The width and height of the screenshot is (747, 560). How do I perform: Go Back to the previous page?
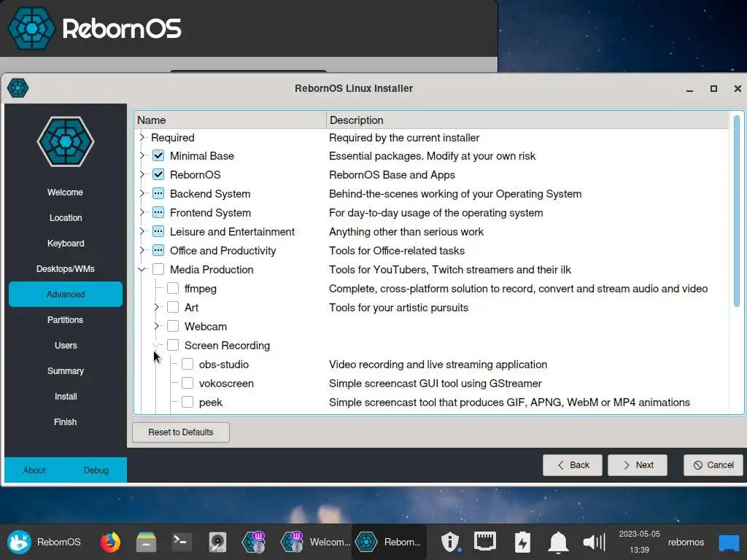(x=572, y=465)
